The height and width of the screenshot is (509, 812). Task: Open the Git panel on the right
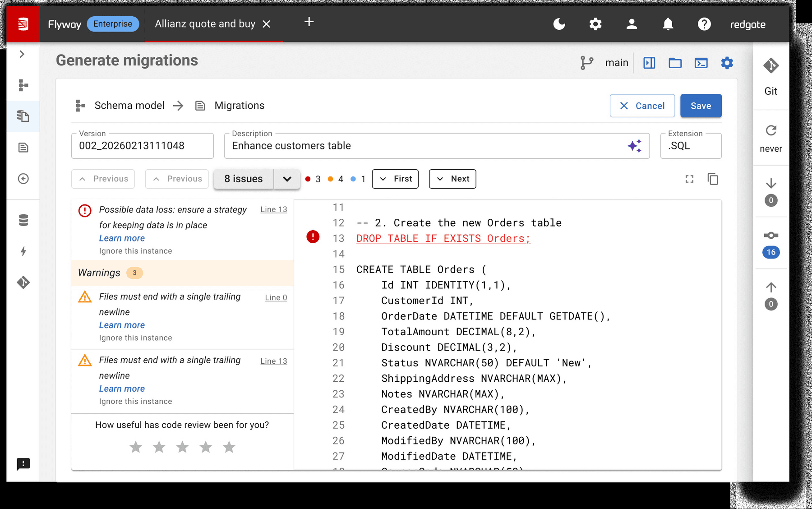(x=771, y=77)
